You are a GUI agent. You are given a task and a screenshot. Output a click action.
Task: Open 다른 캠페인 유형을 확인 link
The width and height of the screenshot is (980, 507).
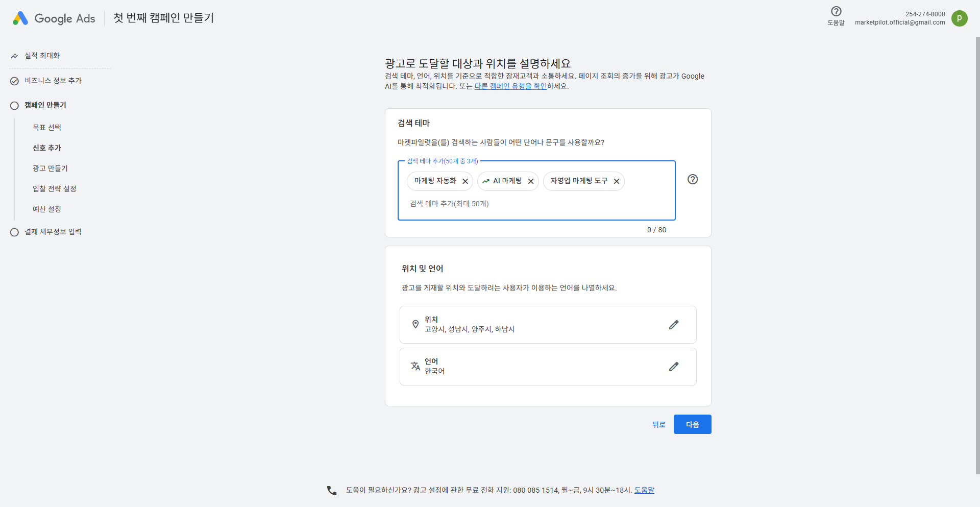click(510, 86)
